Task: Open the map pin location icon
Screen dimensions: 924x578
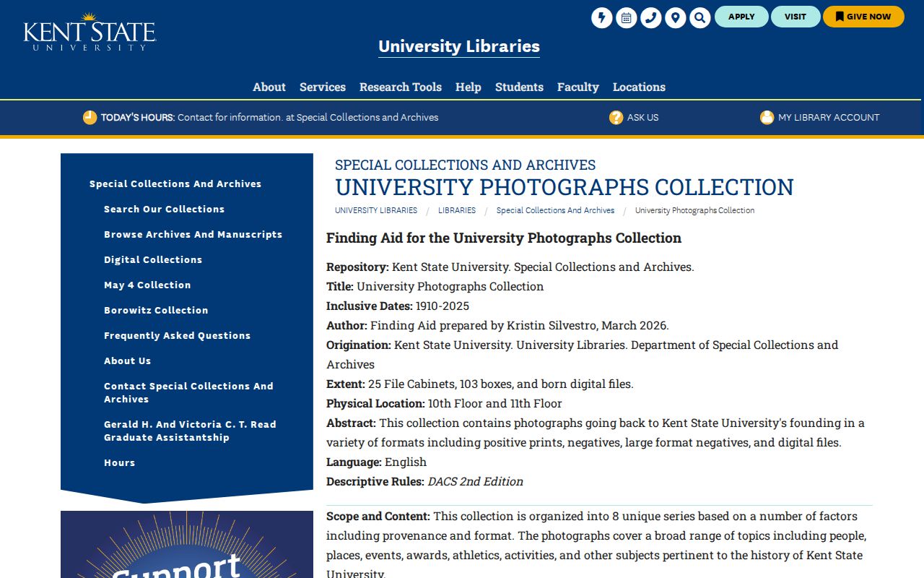Action: (x=676, y=17)
